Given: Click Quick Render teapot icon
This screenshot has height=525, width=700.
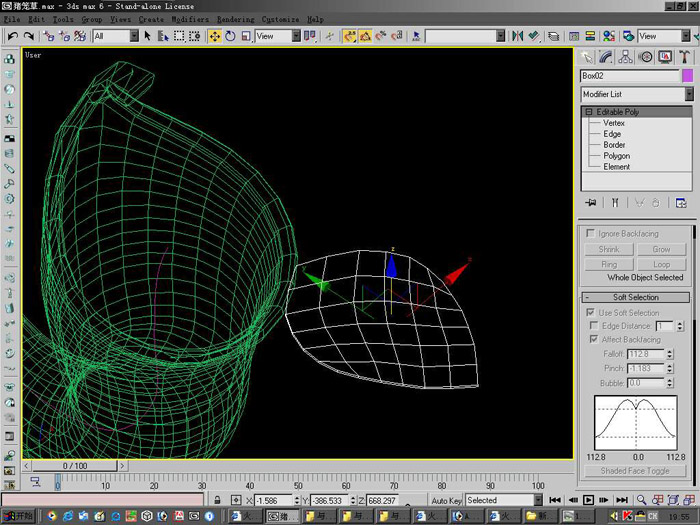Looking at the screenshot, I should 629,36.
